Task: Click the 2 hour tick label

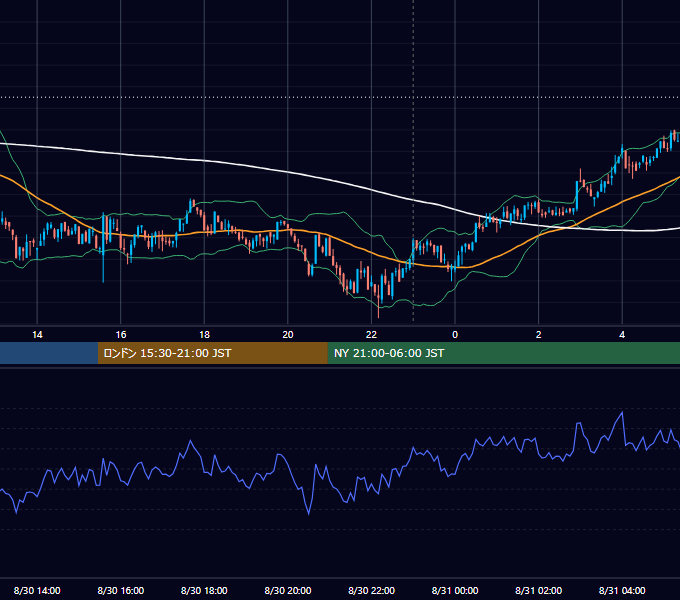Action: click(x=538, y=335)
